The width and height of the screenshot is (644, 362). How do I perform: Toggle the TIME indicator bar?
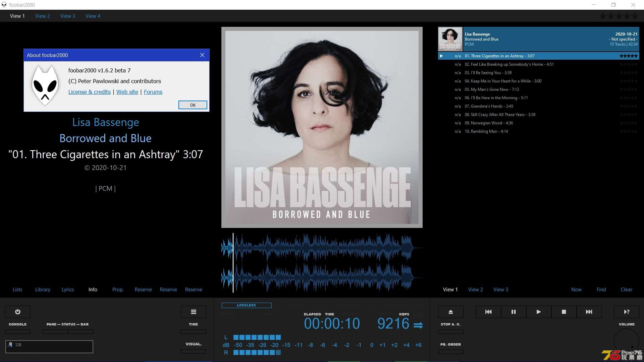(x=194, y=331)
